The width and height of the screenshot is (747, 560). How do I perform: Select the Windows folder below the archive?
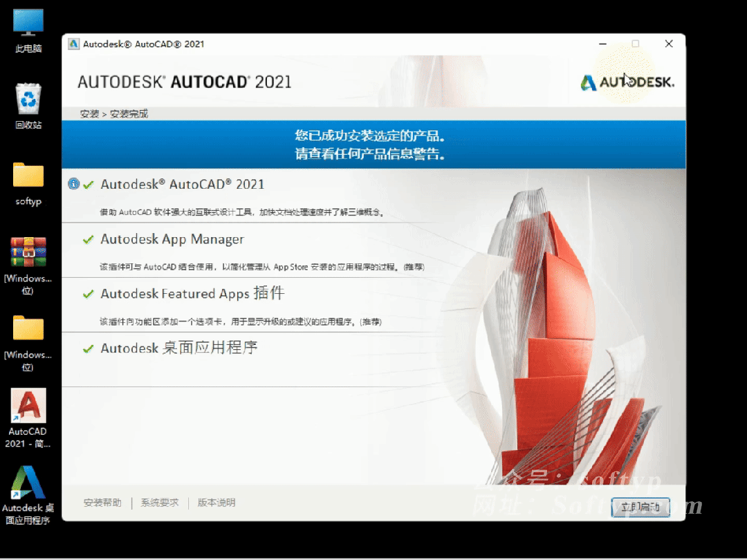click(28, 342)
